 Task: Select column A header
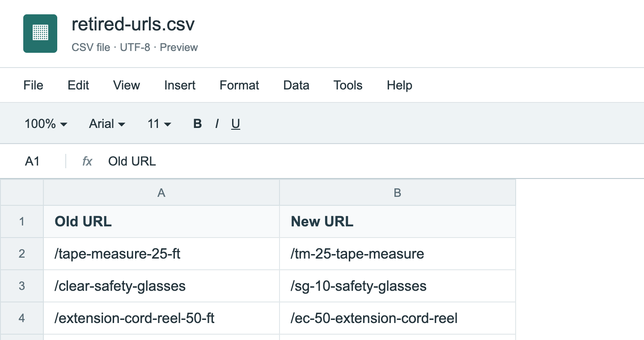(x=161, y=192)
